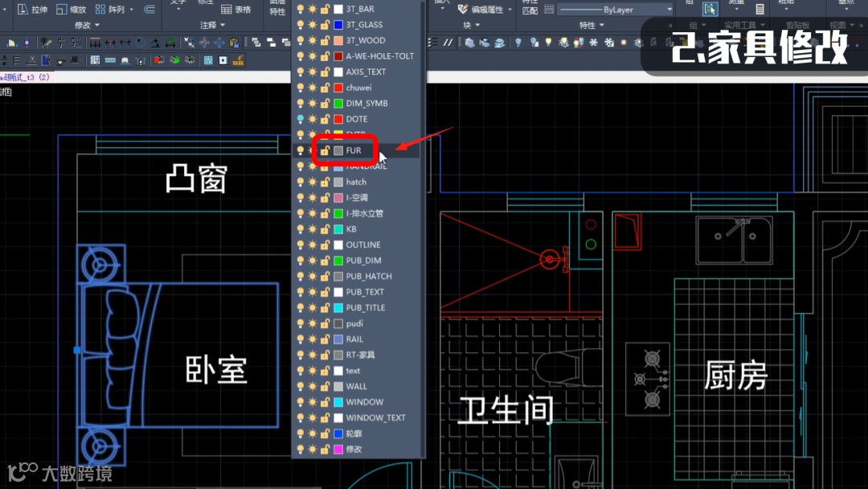Turn off the FUR layer lightbulb

pyautogui.click(x=300, y=150)
